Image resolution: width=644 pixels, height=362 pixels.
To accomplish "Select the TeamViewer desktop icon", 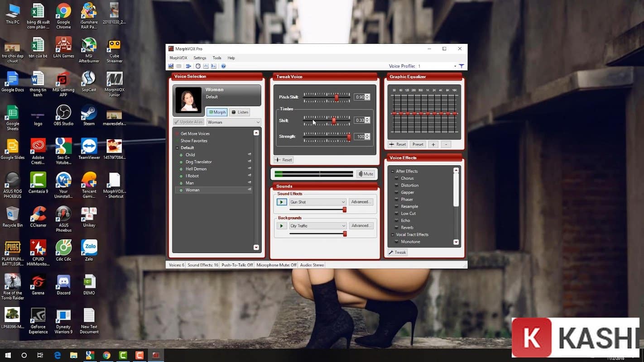I will [89, 149].
